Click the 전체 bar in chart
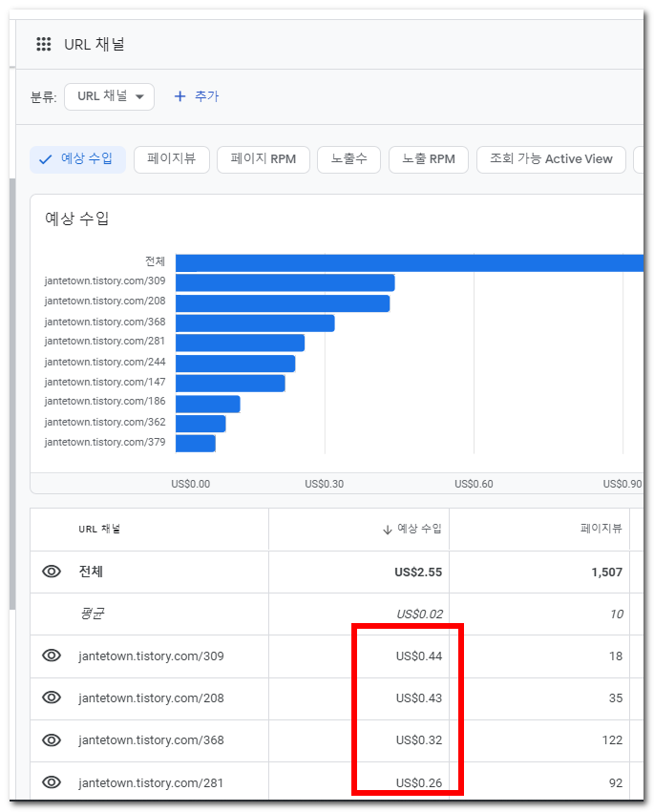Image resolution: width=654 pixels, height=812 pixels. (410, 263)
